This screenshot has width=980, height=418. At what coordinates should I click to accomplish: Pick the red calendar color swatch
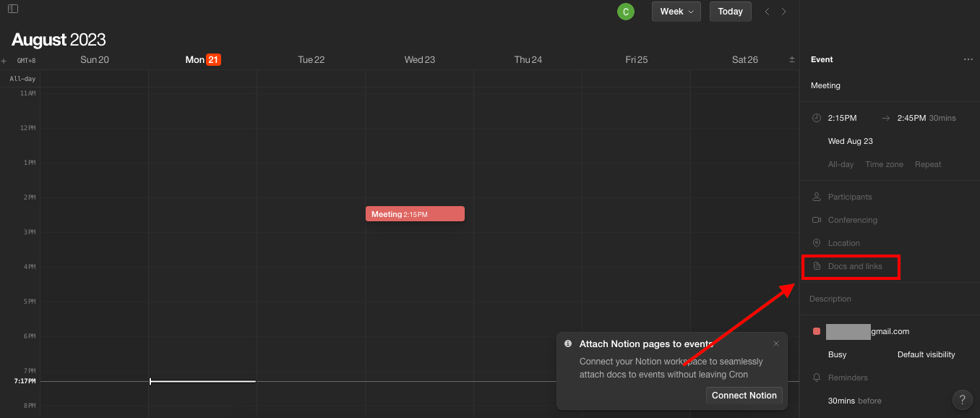click(x=817, y=331)
